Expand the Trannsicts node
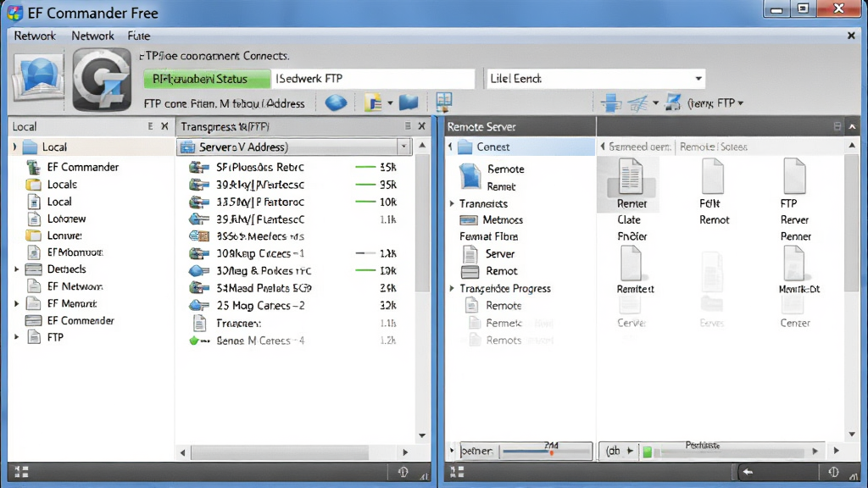 click(x=452, y=203)
